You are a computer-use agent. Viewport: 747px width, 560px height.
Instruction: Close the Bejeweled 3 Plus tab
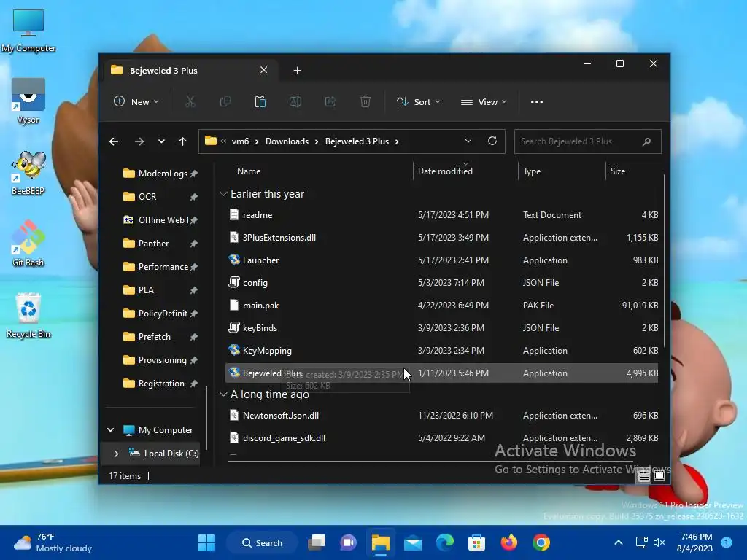coord(263,70)
